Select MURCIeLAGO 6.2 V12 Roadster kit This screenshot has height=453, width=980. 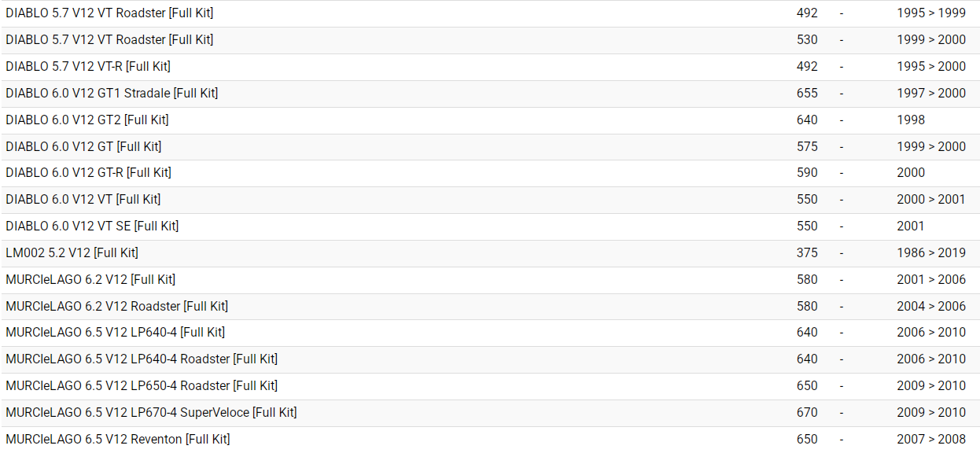point(116,307)
